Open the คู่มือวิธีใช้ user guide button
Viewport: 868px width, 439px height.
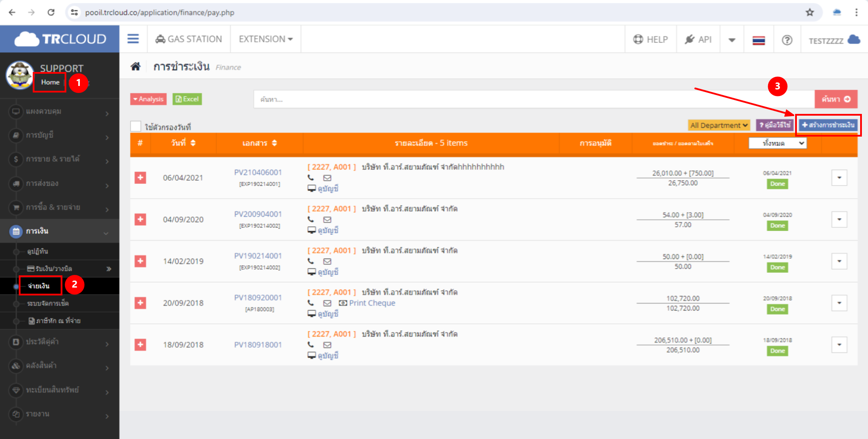click(x=775, y=125)
